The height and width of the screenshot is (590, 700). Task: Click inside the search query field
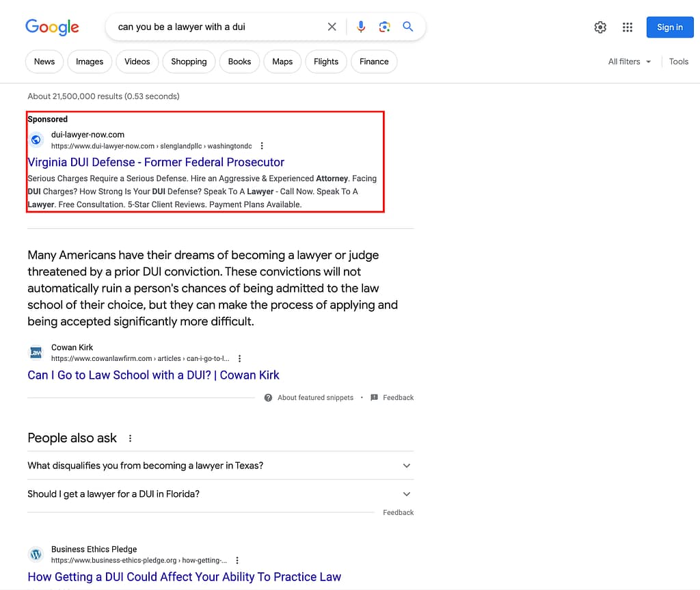[219, 27]
